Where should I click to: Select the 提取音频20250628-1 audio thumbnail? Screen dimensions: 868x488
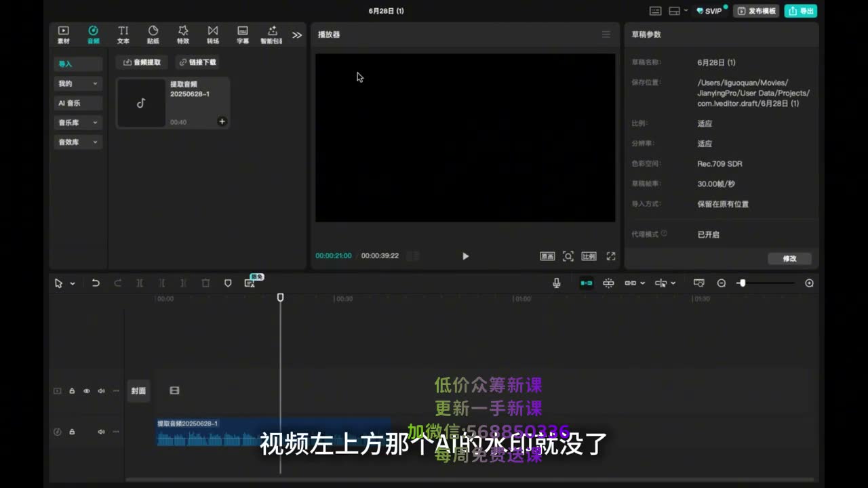(x=141, y=104)
